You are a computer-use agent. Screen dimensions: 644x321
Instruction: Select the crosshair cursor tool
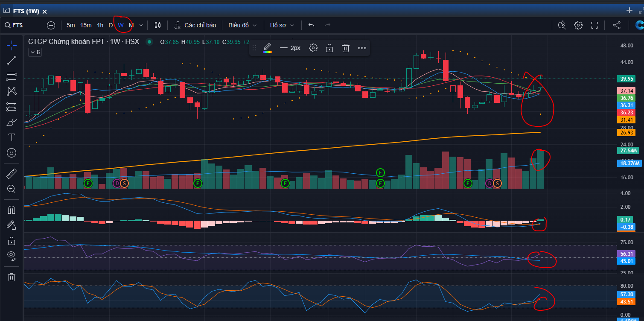12,45
